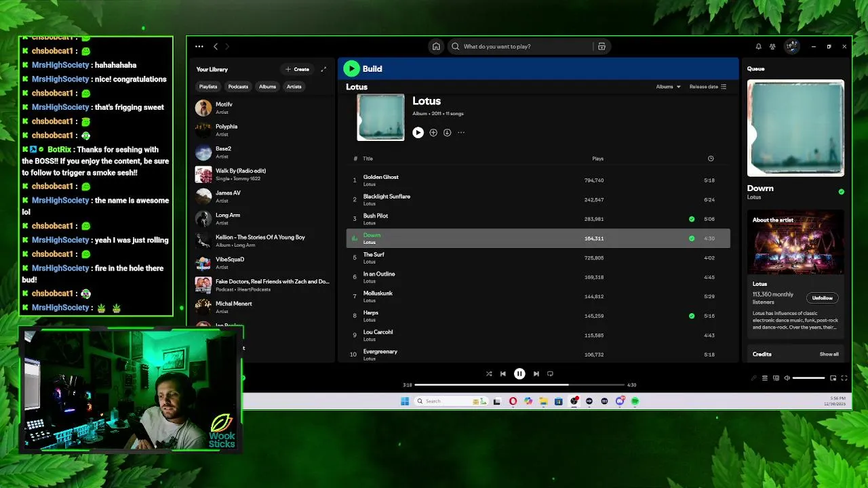Click the Unfollow button for Lotus
The height and width of the screenshot is (488, 868).
click(822, 298)
